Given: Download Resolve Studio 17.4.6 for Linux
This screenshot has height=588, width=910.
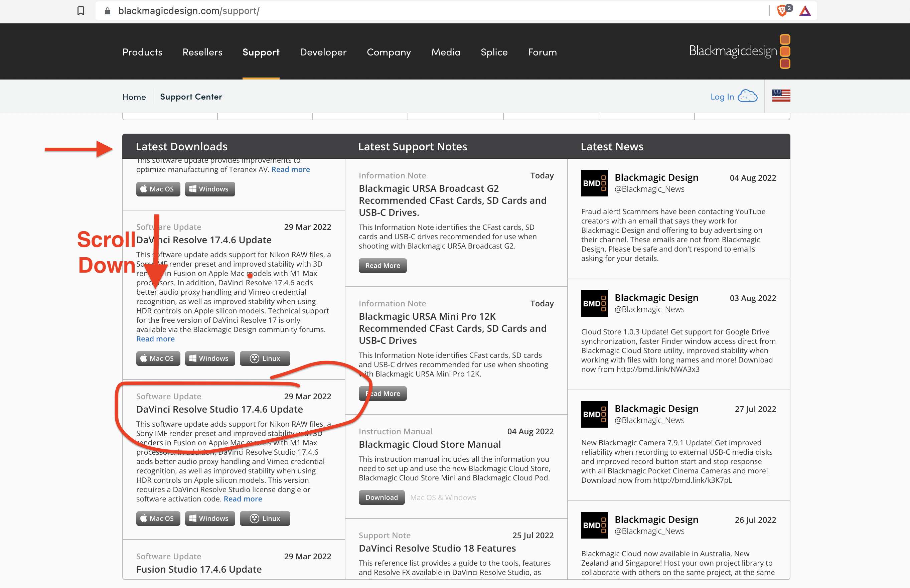Looking at the screenshot, I should [265, 519].
